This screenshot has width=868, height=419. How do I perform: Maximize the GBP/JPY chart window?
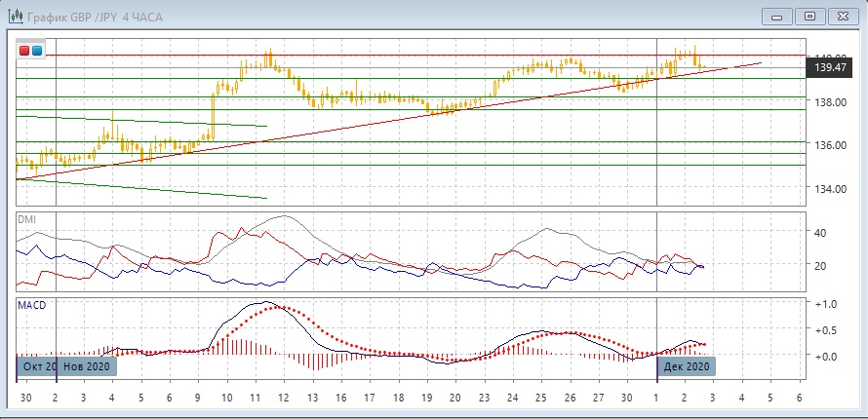[x=809, y=16]
